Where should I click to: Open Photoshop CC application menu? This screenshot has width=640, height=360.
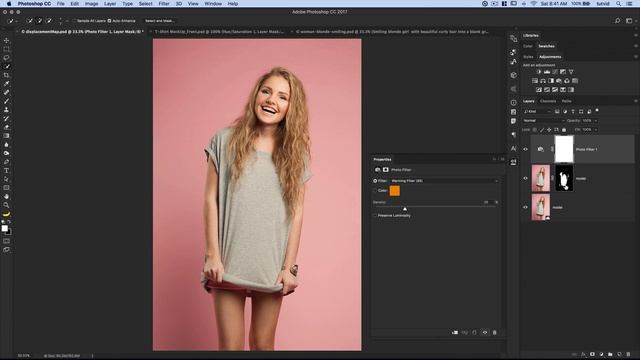click(34, 4)
